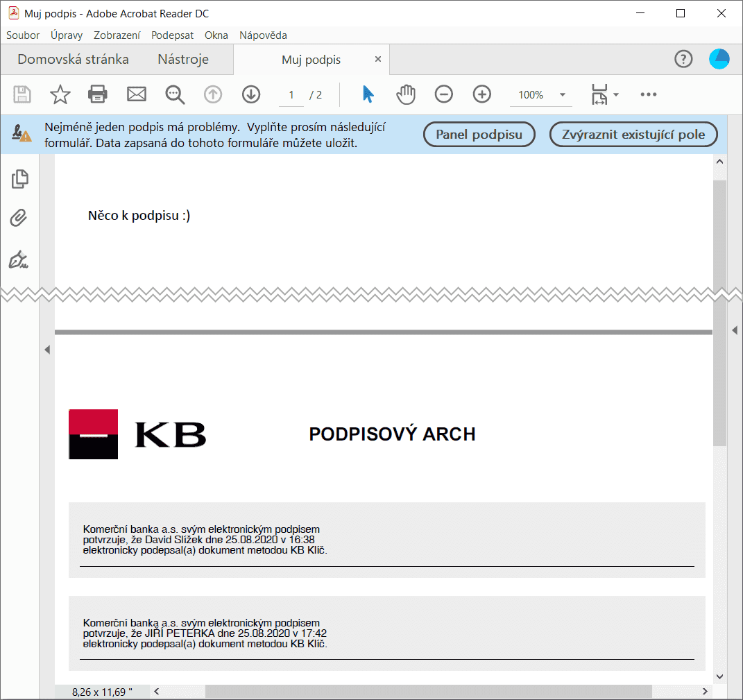The width and height of the screenshot is (743, 700).
Task: Activate the Hand pan tool
Action: [x=406, y=94]
